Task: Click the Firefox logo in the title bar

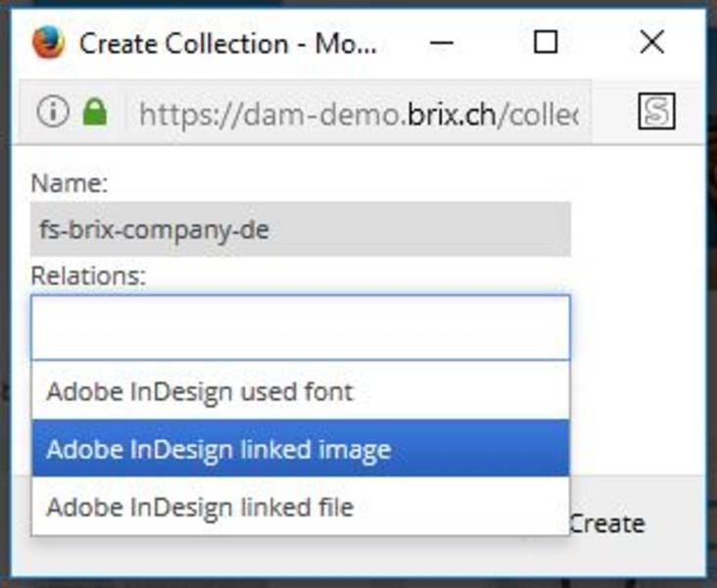Action: [48, 42]
